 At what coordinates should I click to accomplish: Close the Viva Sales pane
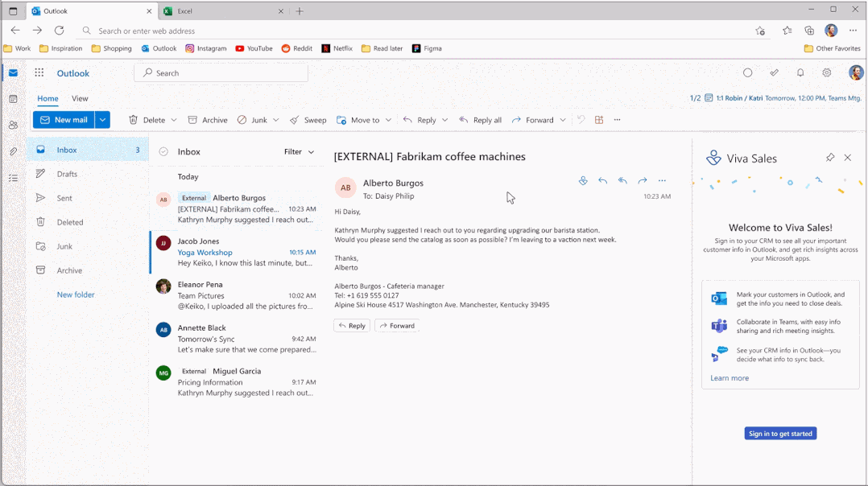848,158
